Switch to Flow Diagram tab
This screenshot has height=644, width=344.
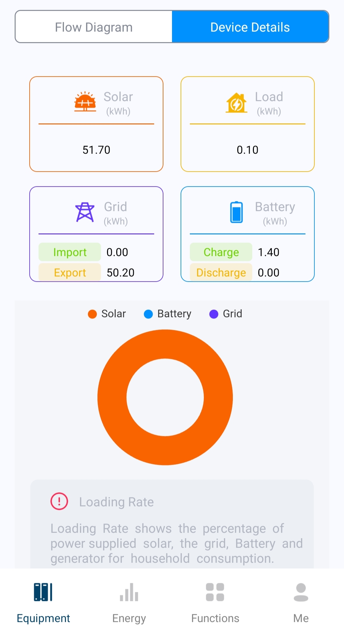(x=94, y=27)
